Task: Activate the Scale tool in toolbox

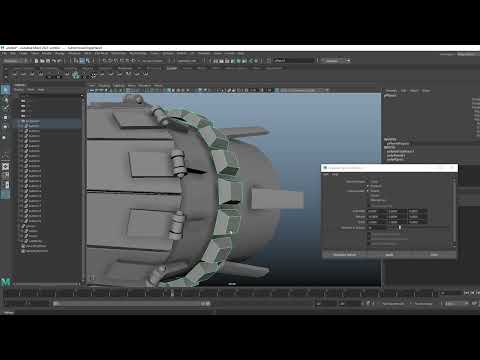Action: click(x=5, y=137)
